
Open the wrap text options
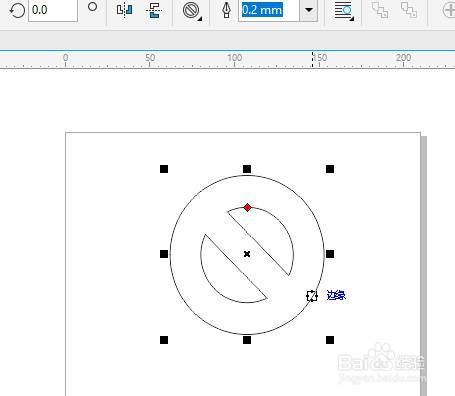point(344,11)
